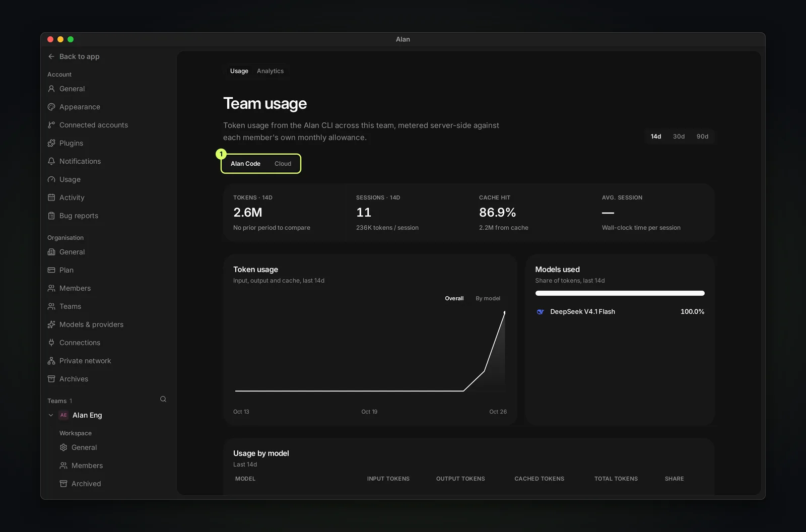Image resolution: width=806 pixels, height=532 pixels.
Task: Click the Models used share progress bar
Action: (620, 293)
